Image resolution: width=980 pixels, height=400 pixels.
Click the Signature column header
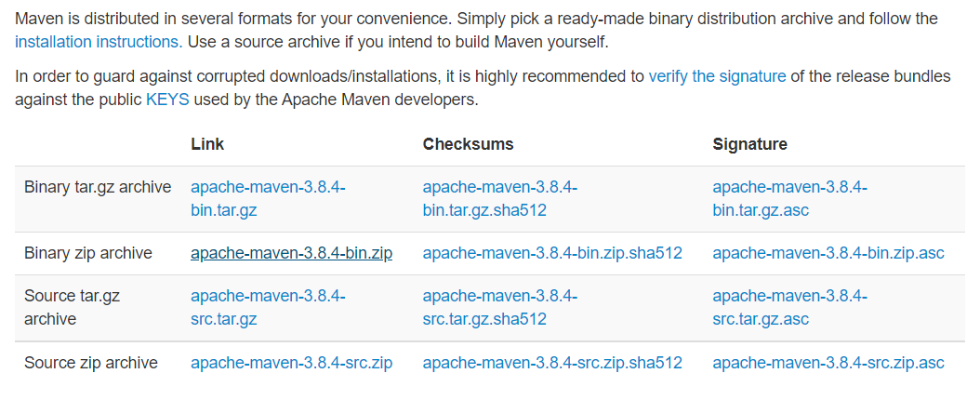[x=750, y=144]
